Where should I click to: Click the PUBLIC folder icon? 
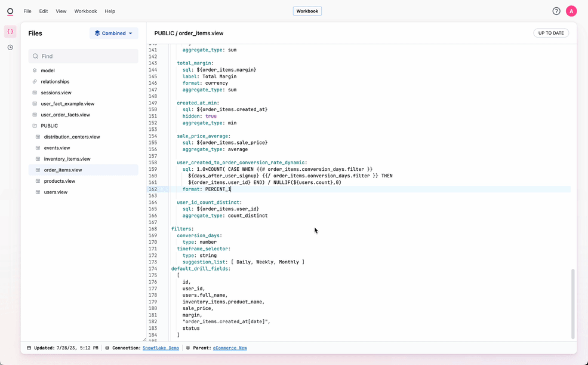[35, 126]
